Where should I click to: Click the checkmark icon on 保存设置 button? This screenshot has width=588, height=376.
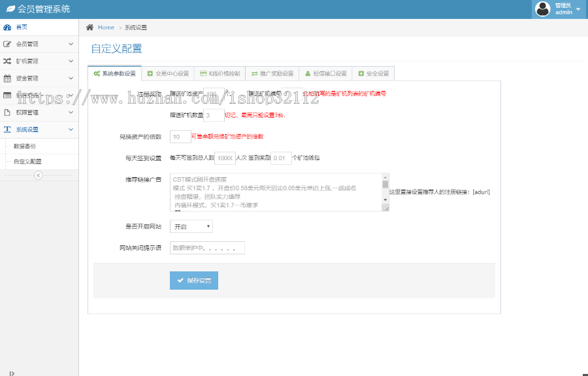[180, 281]
